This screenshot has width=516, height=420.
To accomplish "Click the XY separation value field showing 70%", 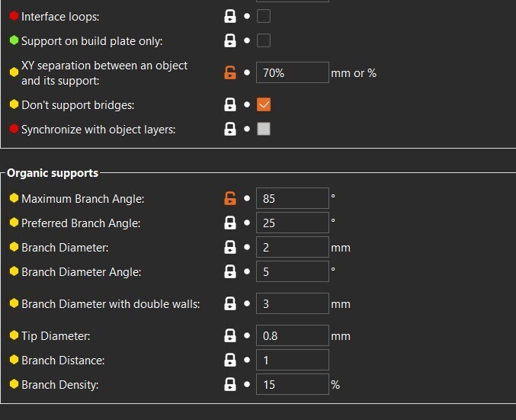I will 292,73.
